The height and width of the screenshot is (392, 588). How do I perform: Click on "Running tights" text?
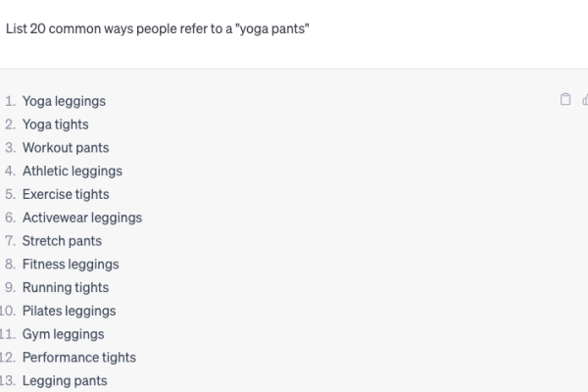coord(66,287)
